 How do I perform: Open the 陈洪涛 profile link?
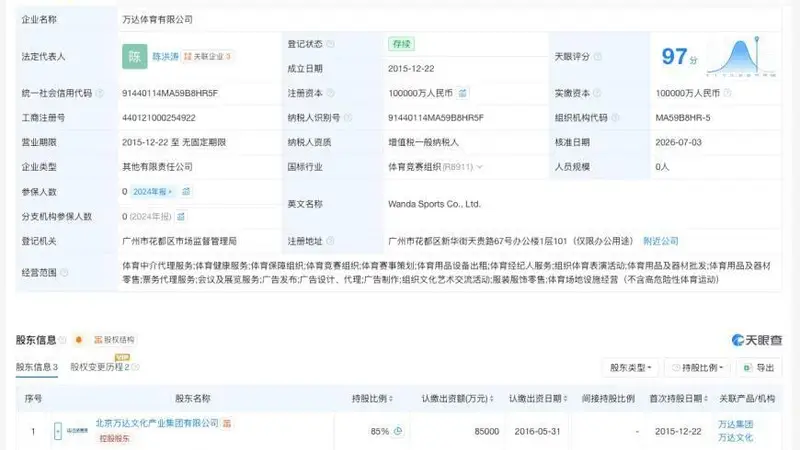pos(165,57)
